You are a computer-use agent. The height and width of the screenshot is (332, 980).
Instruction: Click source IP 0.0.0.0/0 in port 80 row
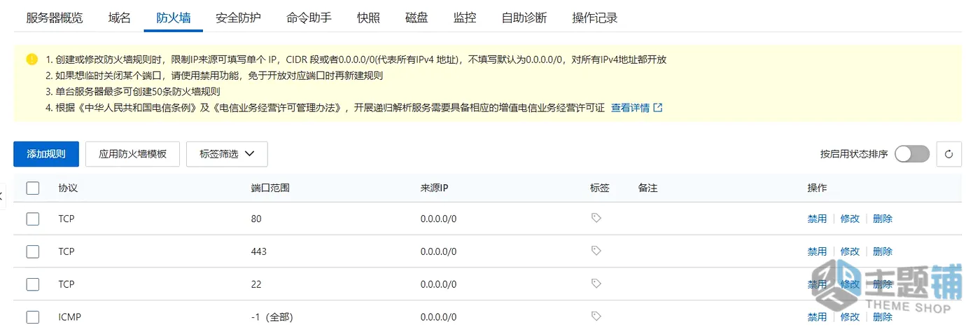pos(439,219)
